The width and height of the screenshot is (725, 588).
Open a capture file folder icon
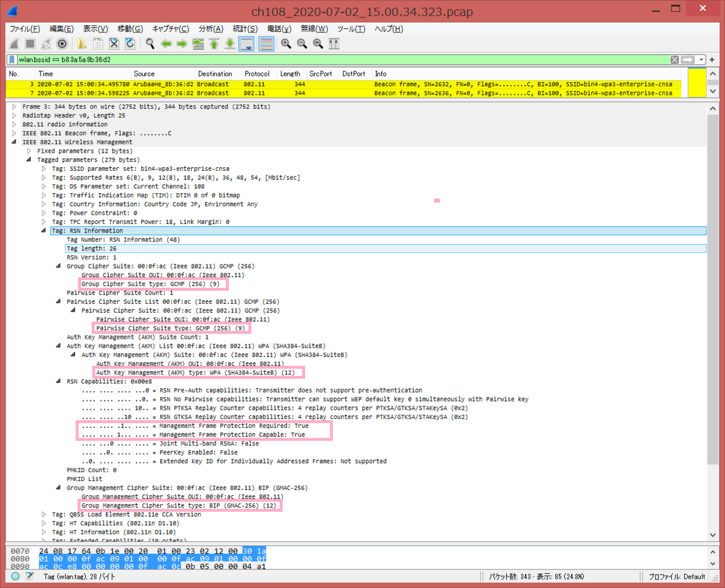coord(82,44)
